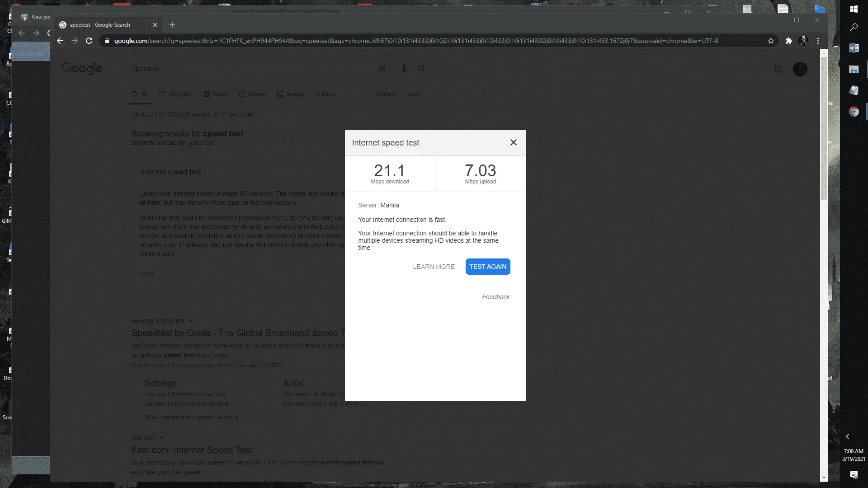Expand the More search options menu
Screen dimensions: 868x488
pyautogui.click(x=326, y=94)
